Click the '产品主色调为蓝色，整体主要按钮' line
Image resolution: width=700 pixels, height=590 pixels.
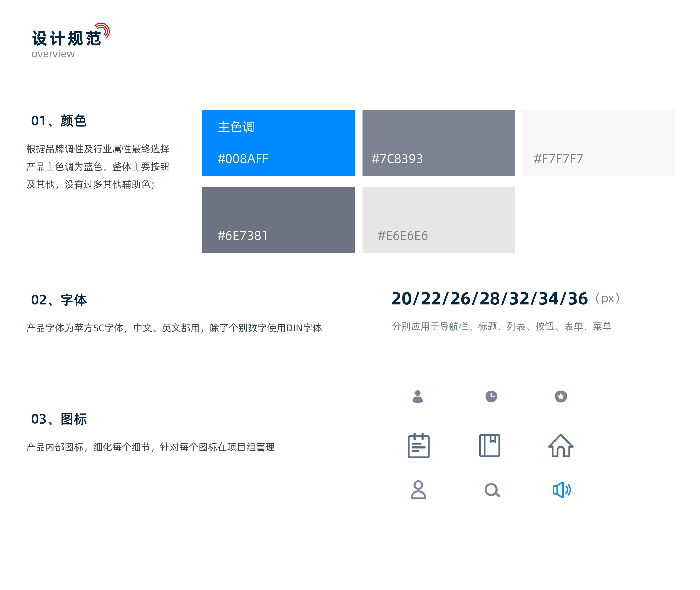(98, 166)
